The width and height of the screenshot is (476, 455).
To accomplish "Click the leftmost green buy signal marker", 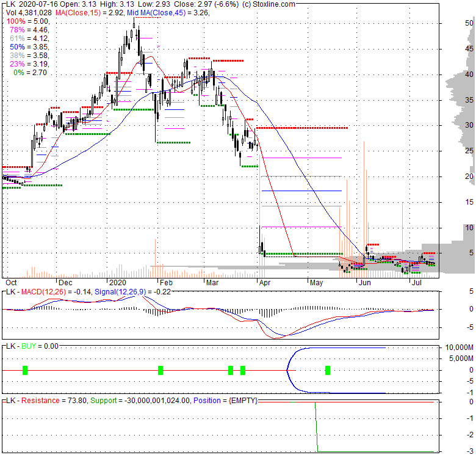I will [x=25, y=369].
